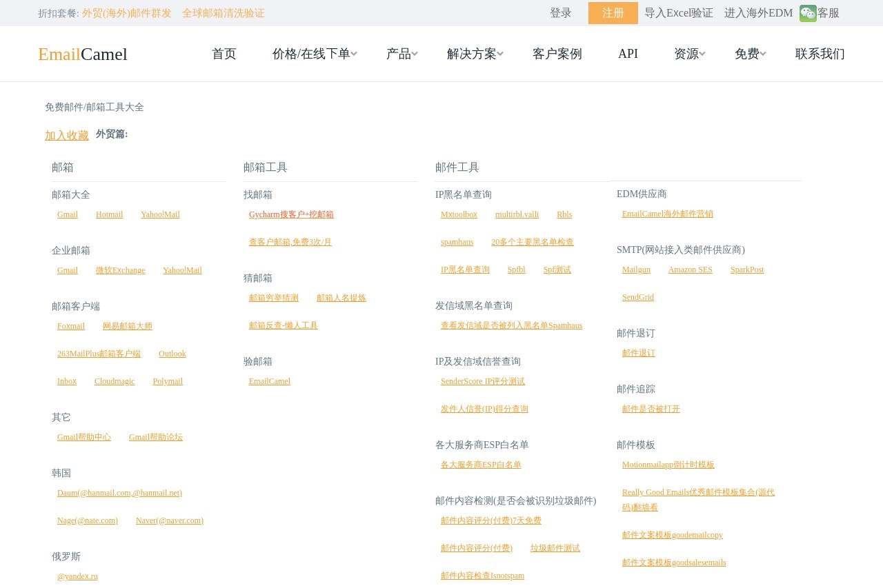Open the 邮件内容检查Isnotspam link
The width and height of the screenshot is (883, 588).
point(483,576)
